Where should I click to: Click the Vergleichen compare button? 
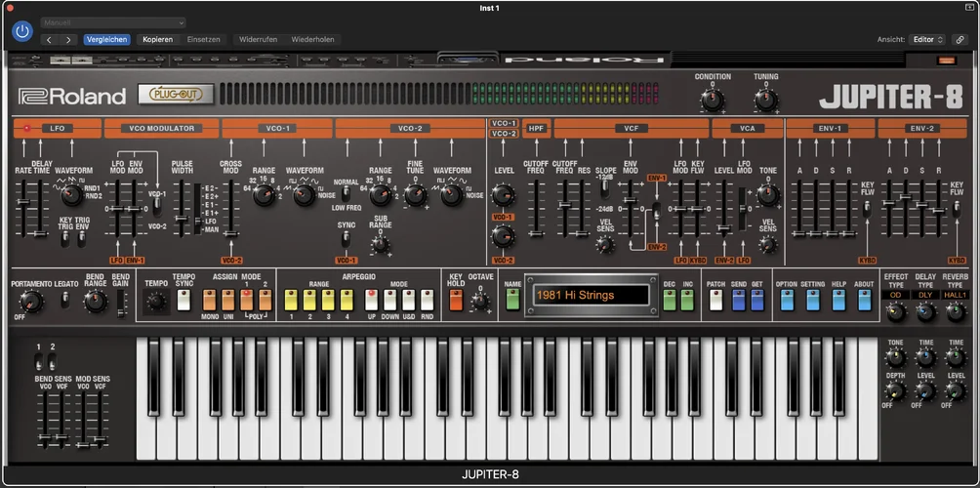pos(106,39)
